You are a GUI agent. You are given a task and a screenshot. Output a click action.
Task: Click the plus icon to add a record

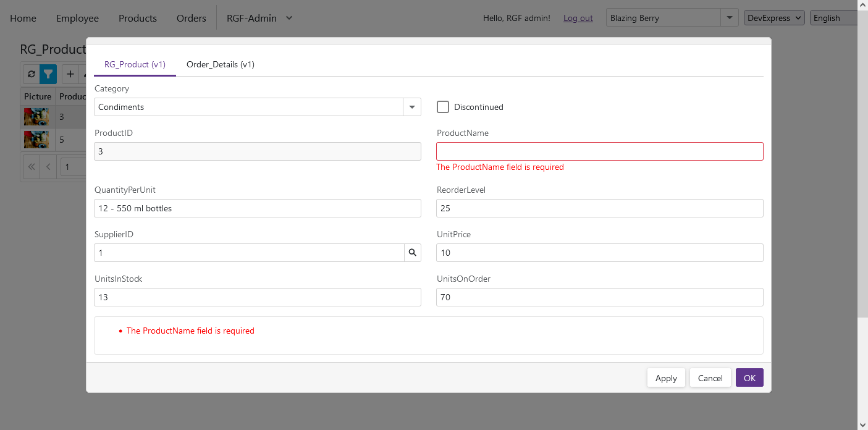click(70, 74)
